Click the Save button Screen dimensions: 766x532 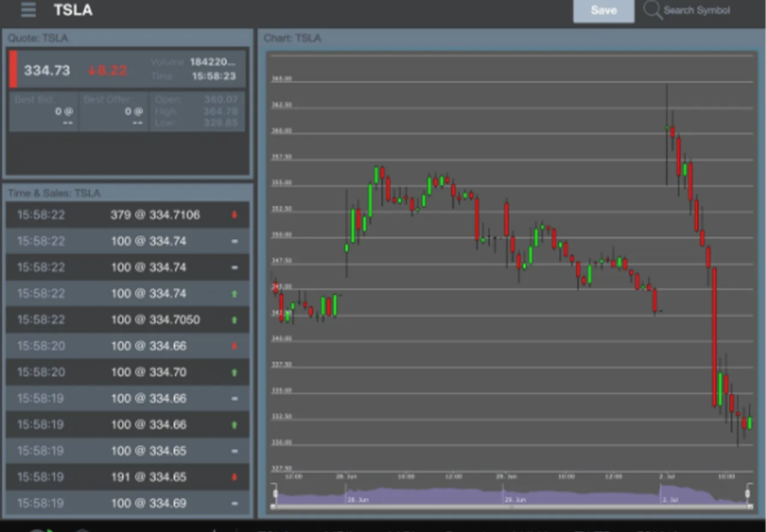[x=604, y=10]
